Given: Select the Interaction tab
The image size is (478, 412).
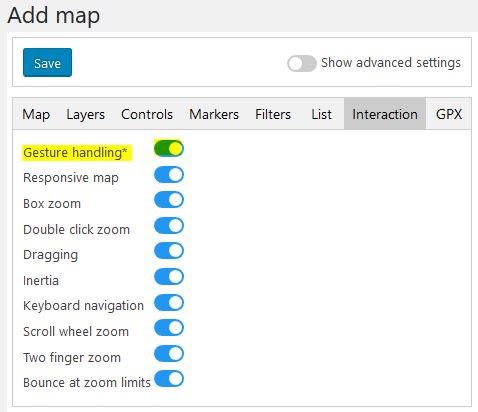Looking at the screenshot, I should [385, 114].
